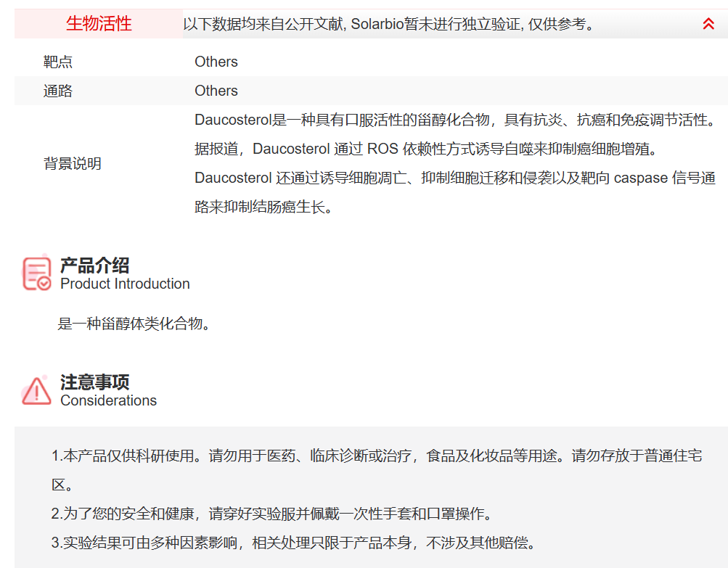Select the 靶点 row label
The image size is (728, 568).
[x=58, y=61]
